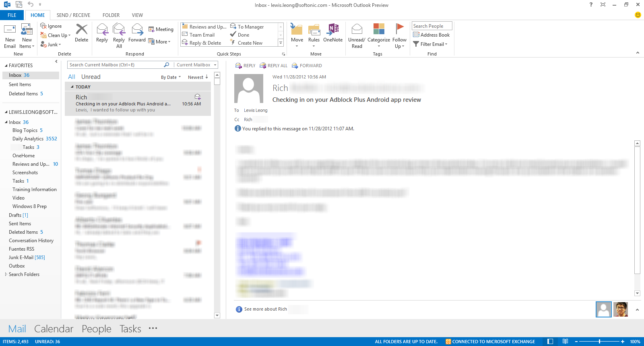Minimize the folder pane

point(56,62)
